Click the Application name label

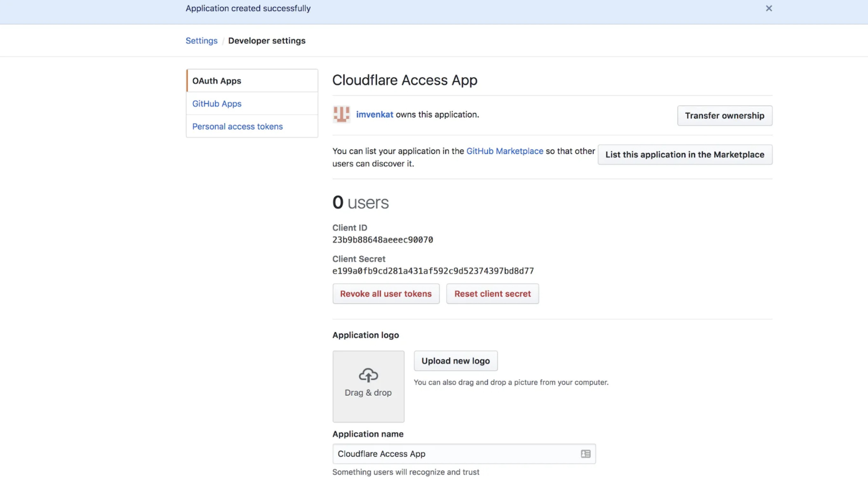368,434
